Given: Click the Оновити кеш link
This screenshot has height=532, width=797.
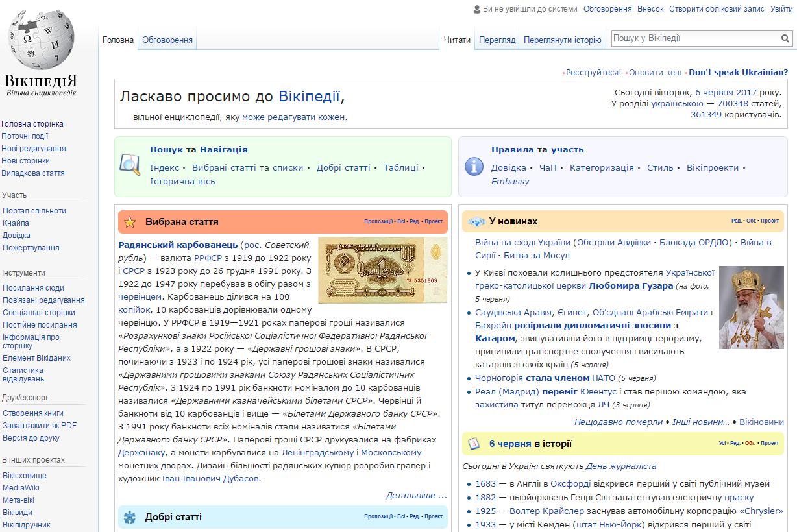Looking at the screenshot, I should (x=654, y=72).
